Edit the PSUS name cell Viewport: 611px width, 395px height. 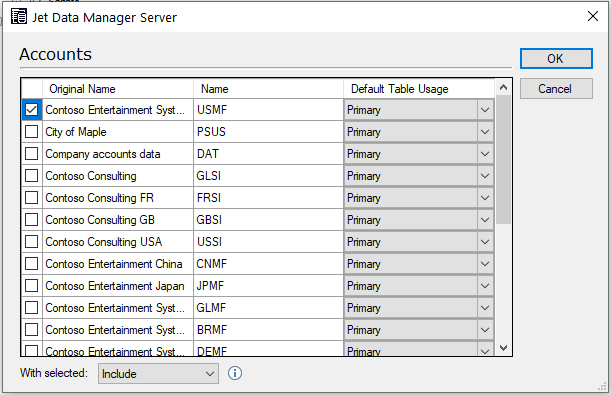[x=268, y=132]
